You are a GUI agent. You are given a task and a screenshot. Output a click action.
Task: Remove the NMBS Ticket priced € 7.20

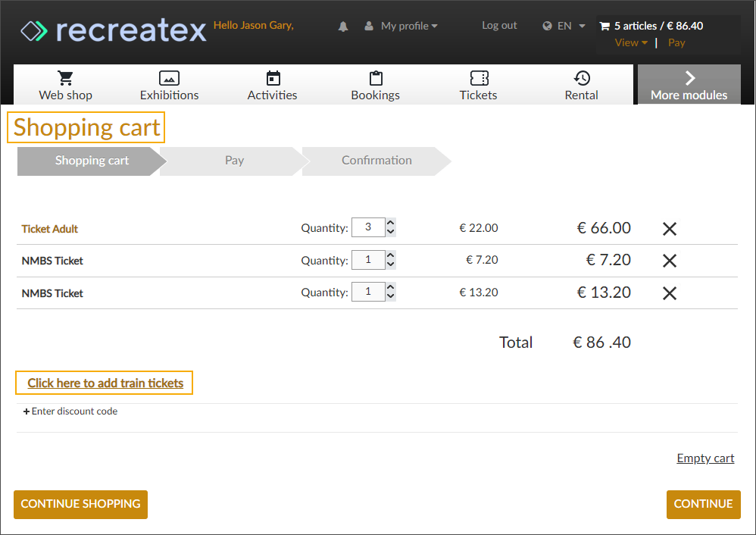(669, 261)
